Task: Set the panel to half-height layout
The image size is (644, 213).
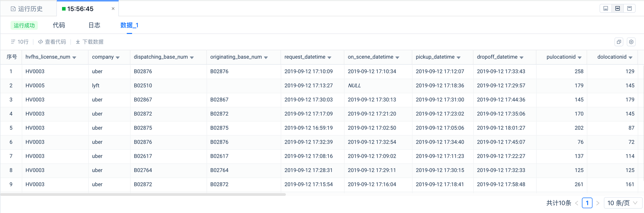Action: coord(617,8)
